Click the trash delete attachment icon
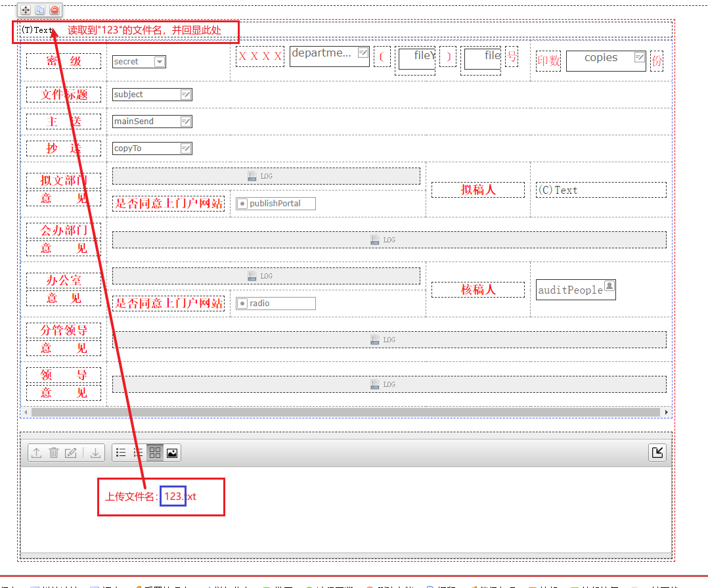Image resolution: width=708 pixels, height=588 pixels. pos(54,453)
